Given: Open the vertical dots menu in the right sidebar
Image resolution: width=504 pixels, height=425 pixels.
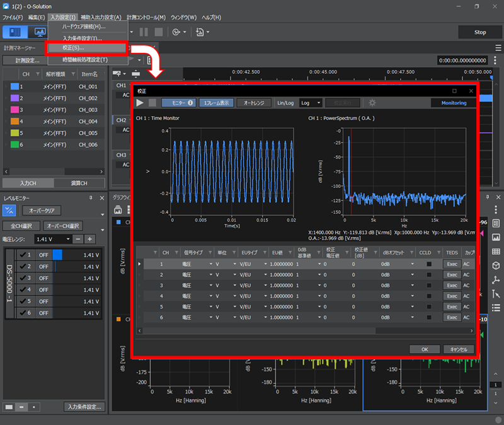Looking at the screenshot, I should point(496,210).
